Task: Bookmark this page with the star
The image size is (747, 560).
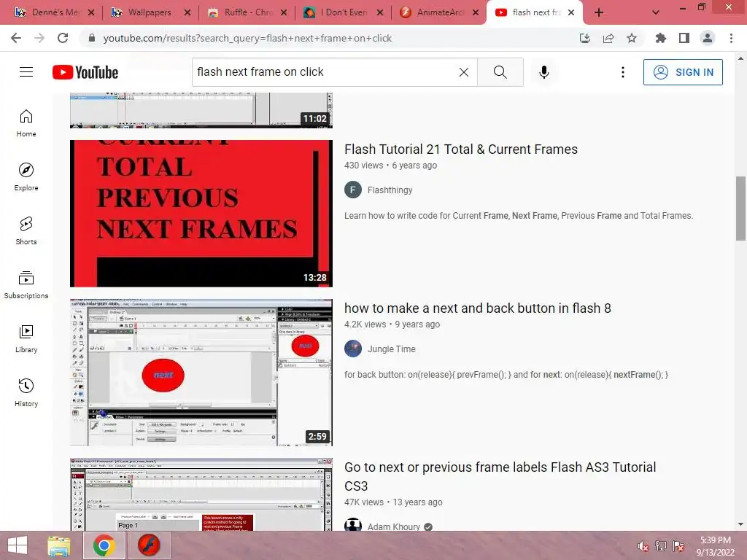Action: [632, 38]
